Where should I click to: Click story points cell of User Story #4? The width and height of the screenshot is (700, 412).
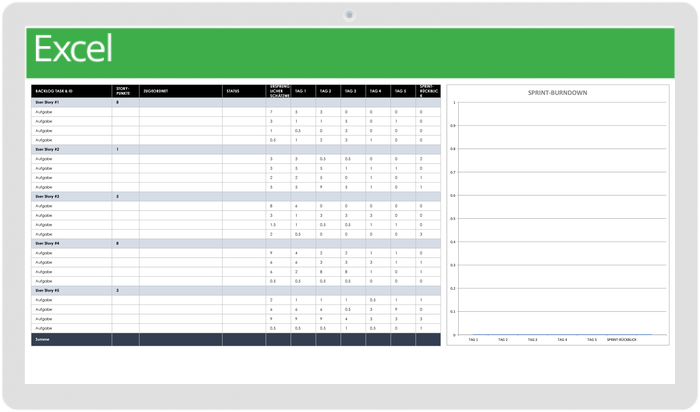[x=125, y=244]
